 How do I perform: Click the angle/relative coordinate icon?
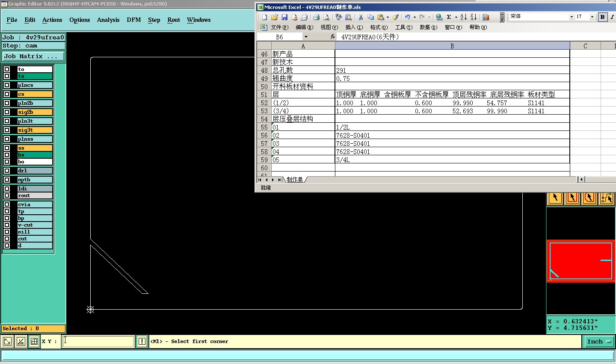21,341
